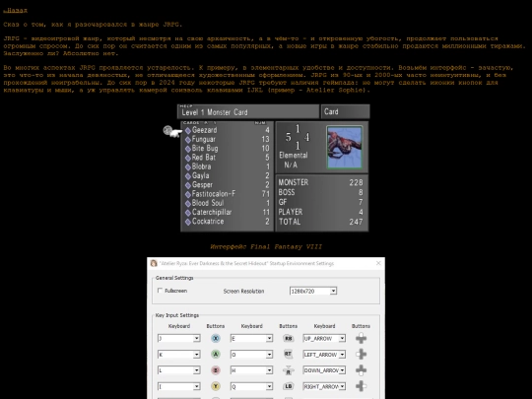Select the Caterchipillar card row
This screenshot has width=532, height=399.
pos(228,212)
